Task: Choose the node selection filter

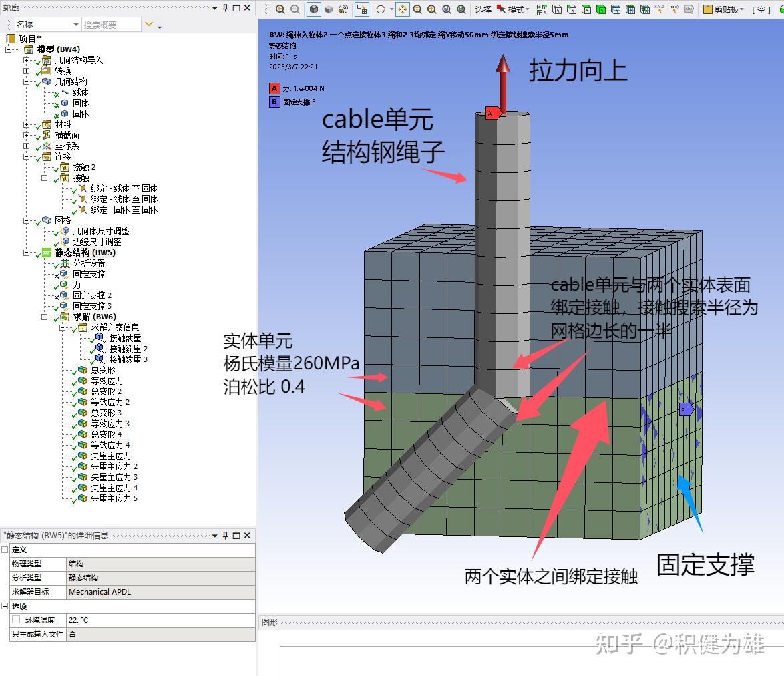Action: (616, 9)
